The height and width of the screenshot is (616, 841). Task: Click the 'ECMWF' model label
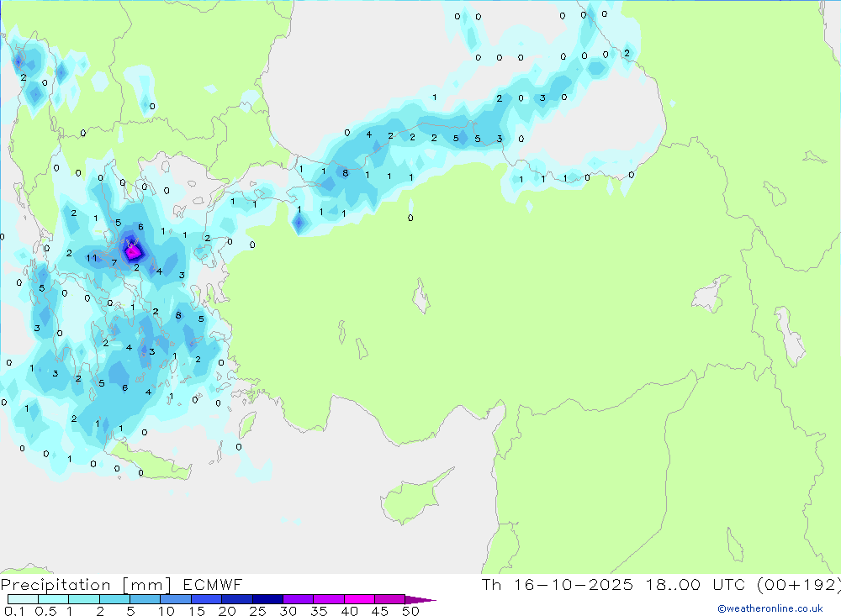tap(213, 584)
